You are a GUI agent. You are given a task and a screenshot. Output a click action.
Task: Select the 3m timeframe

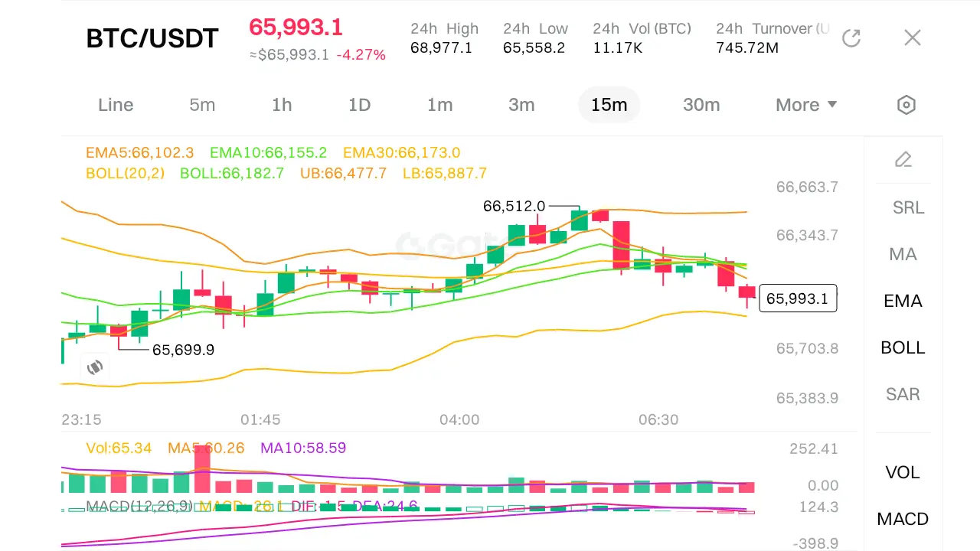(x=521, y=105)
